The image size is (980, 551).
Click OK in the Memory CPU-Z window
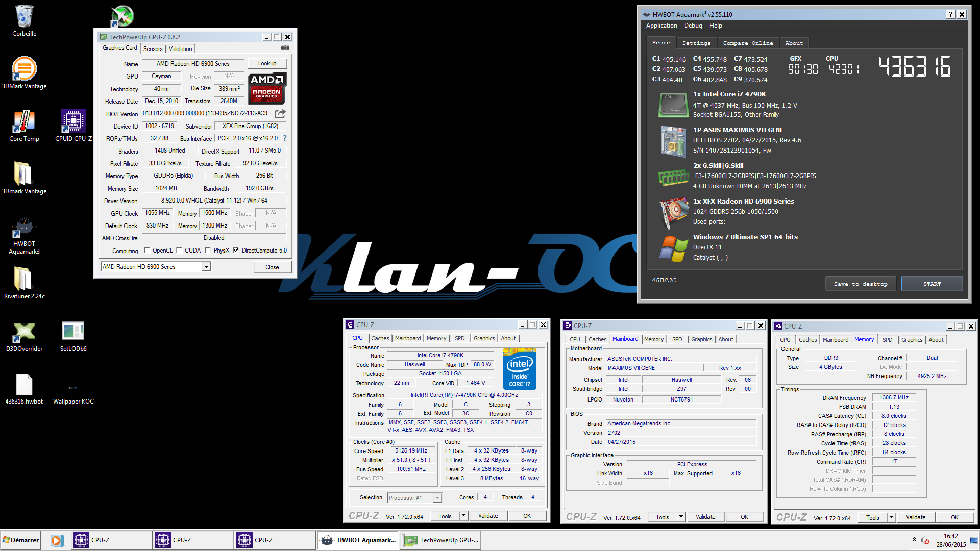tap(954, 517)
